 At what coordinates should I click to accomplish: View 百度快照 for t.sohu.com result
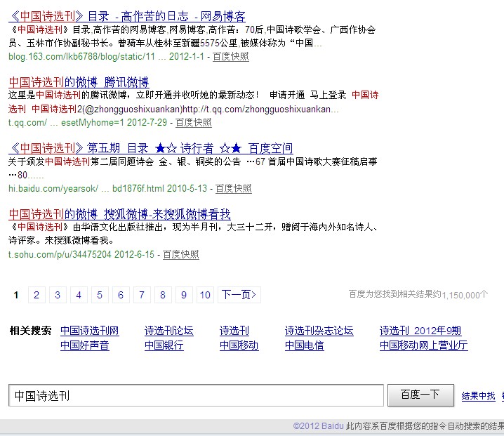(181, 255)
